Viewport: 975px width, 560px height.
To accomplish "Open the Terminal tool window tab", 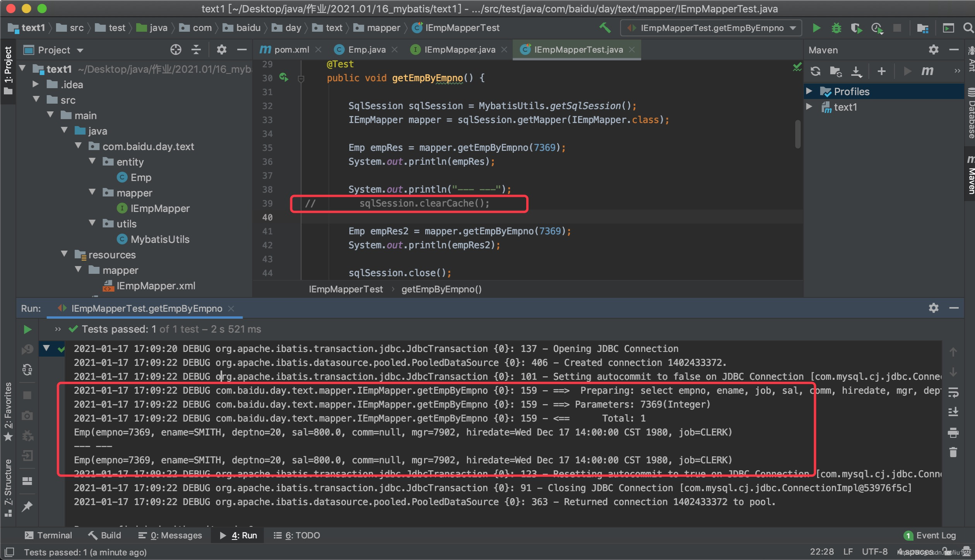I will coord(49,535).
